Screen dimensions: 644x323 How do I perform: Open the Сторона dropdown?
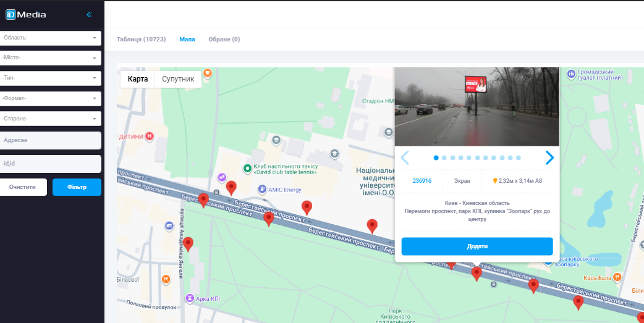[50, 119]
